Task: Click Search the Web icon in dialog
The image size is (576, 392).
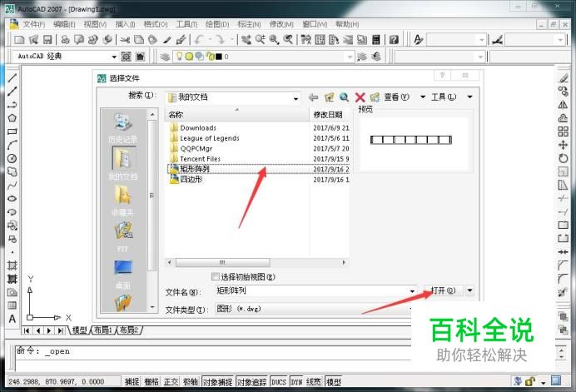Action: [345, 97]
